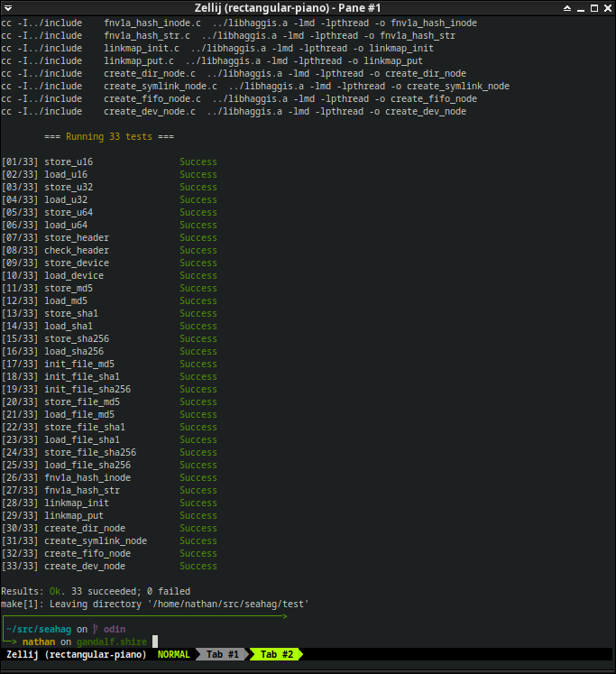Switch to Tab #1 in Zellij
Image resolution: width=616 pixels, height=674 pixels.
[221, 653]
